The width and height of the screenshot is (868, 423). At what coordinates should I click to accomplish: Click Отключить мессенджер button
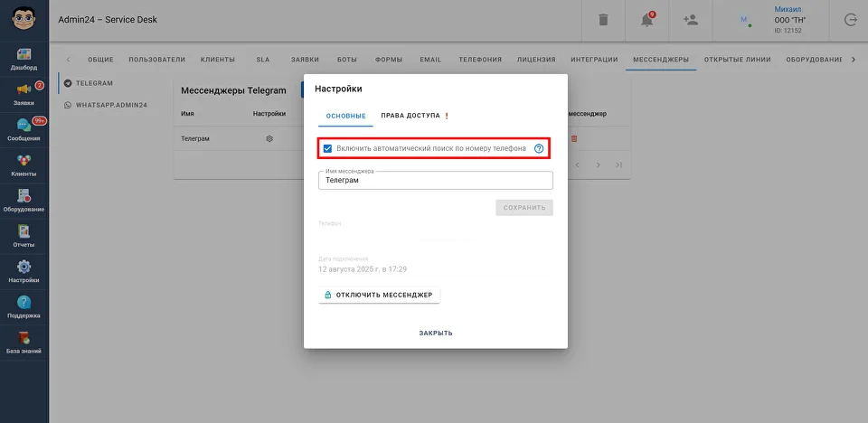tap(379, 295)
